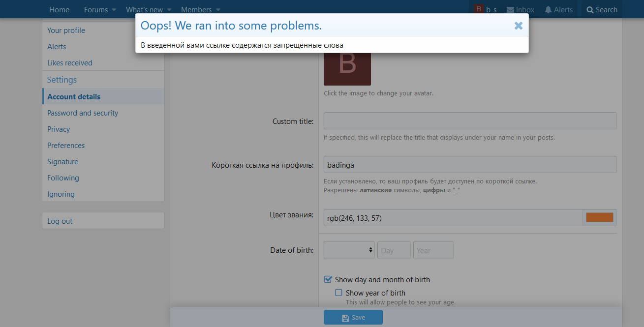Click the orange rank color swatch
This screenshot has height=327, width=644.
[x=599, y=217]
